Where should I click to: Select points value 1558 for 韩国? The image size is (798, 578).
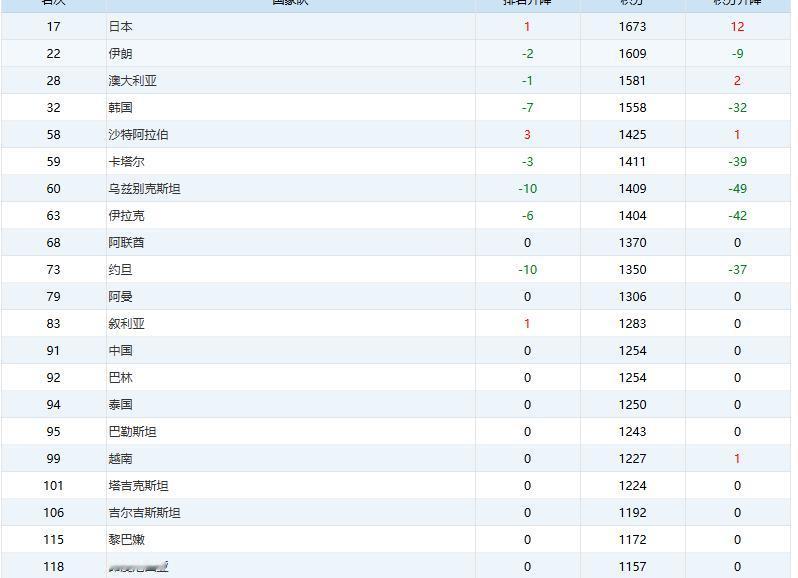[x=633, y=107]
